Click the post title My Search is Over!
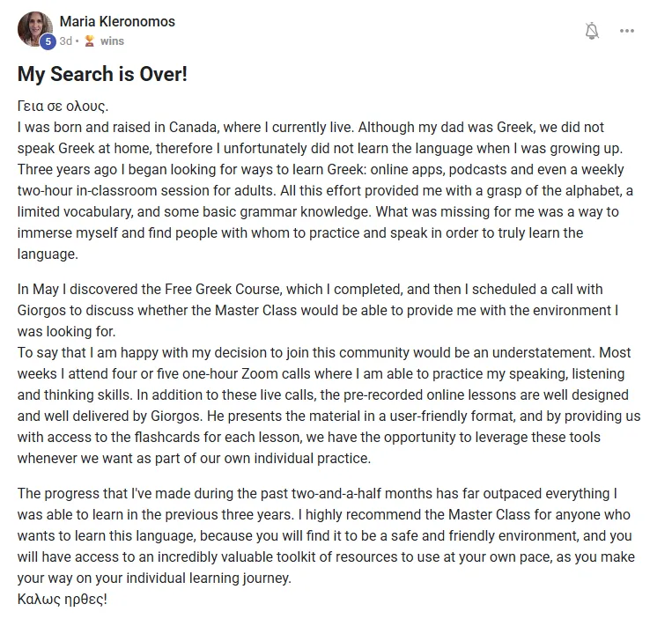 pyautogui.click(x=102, y=74)
